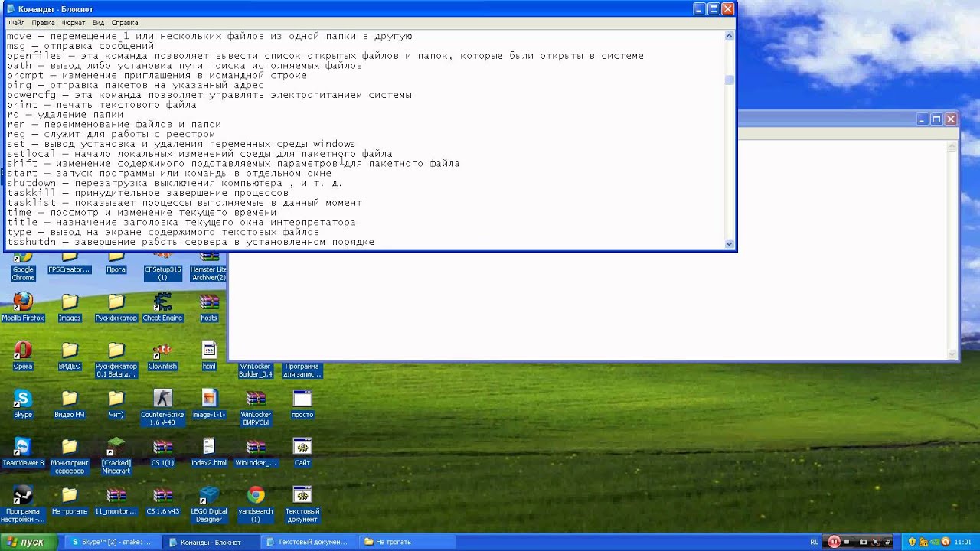Open the CFSetup315 (1) desktop icon
The image size is (980, 551).
coord(162,268)
